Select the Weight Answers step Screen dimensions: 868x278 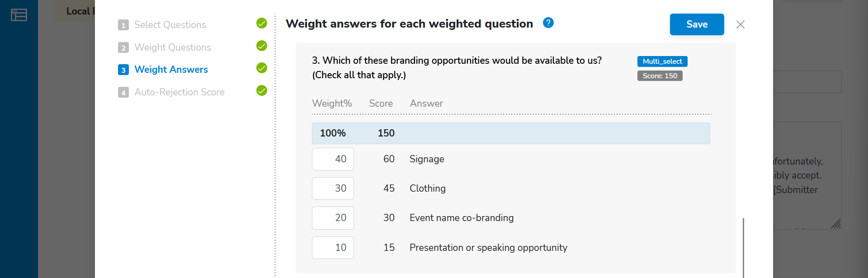171,70
